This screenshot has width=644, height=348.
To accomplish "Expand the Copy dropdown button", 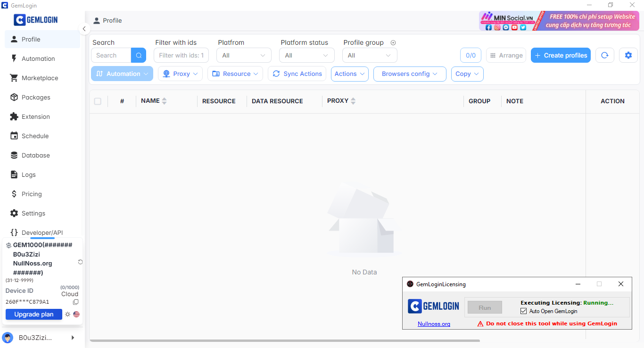I will click(x=467, y=74).
